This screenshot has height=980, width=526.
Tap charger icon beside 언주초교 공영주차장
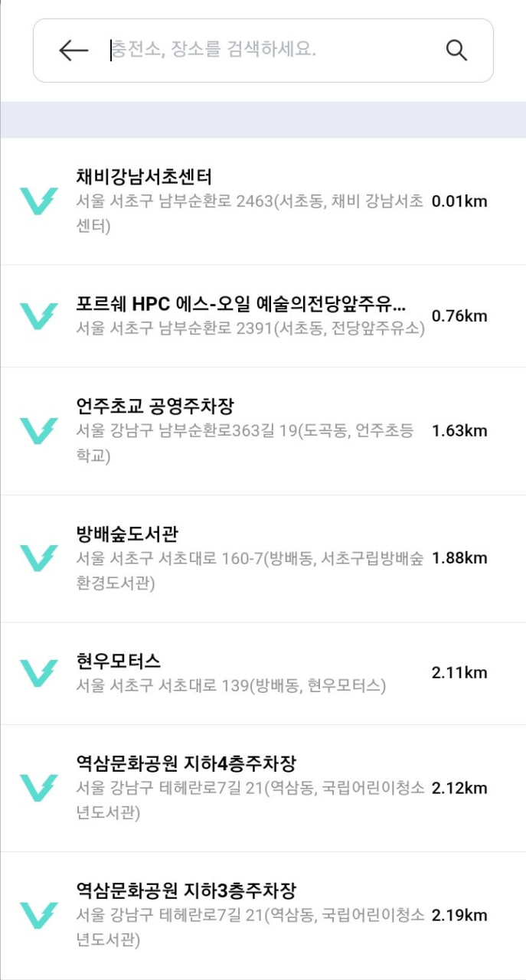(x=38, y=431)
